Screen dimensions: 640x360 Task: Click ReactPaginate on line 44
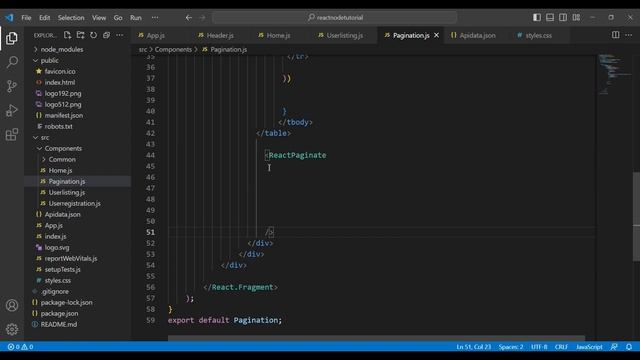297,156
